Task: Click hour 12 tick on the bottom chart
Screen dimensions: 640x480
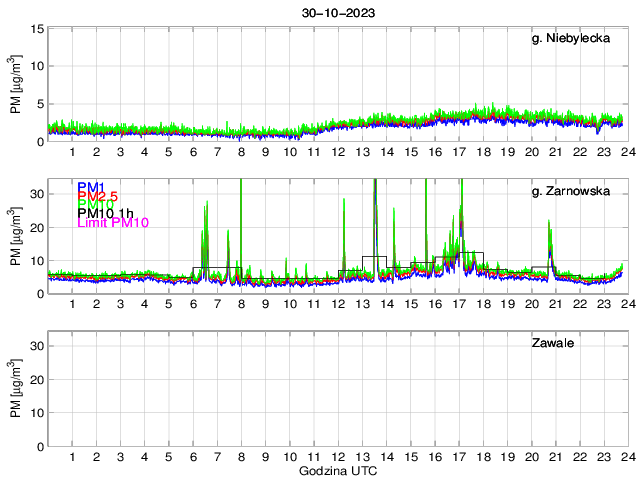Action: (338, 457)
